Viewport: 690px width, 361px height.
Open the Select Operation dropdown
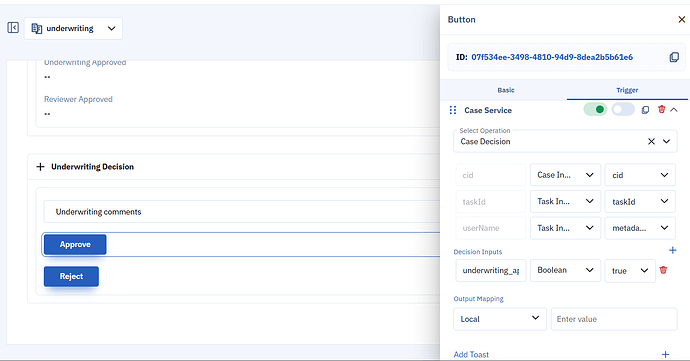pyautogui.click(x=666, y=141)
